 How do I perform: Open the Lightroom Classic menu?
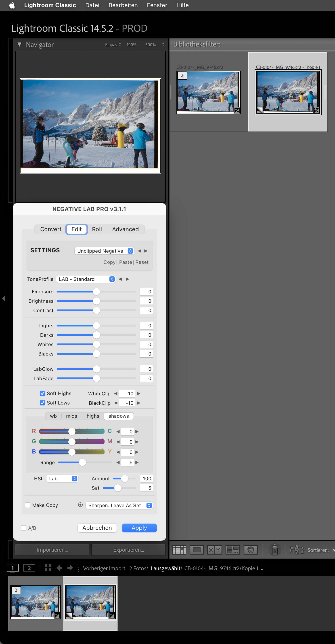(x=50, y=5)
